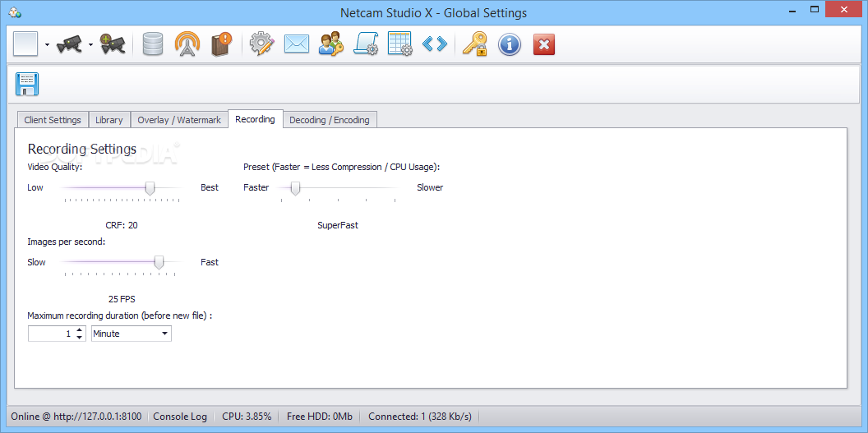Open the users with key icon
868x433 pixels.
pyautogui.click(x=331, y=44)
